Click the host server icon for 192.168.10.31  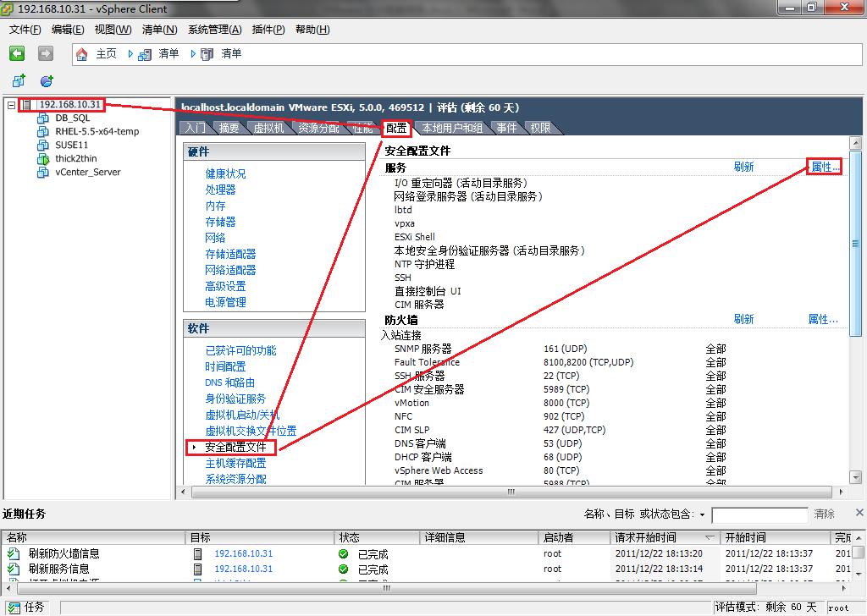[27, 105]
